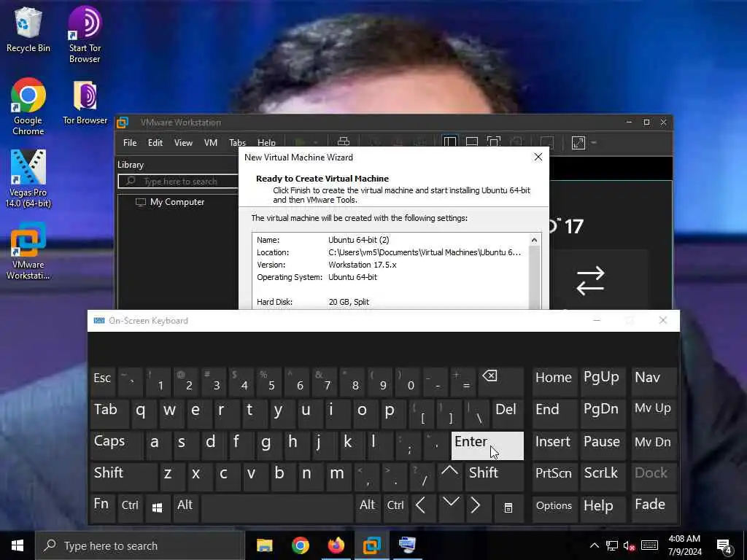Open File Explorer from the taskbar
Screen dimensions: 747x560
point(264,545)
